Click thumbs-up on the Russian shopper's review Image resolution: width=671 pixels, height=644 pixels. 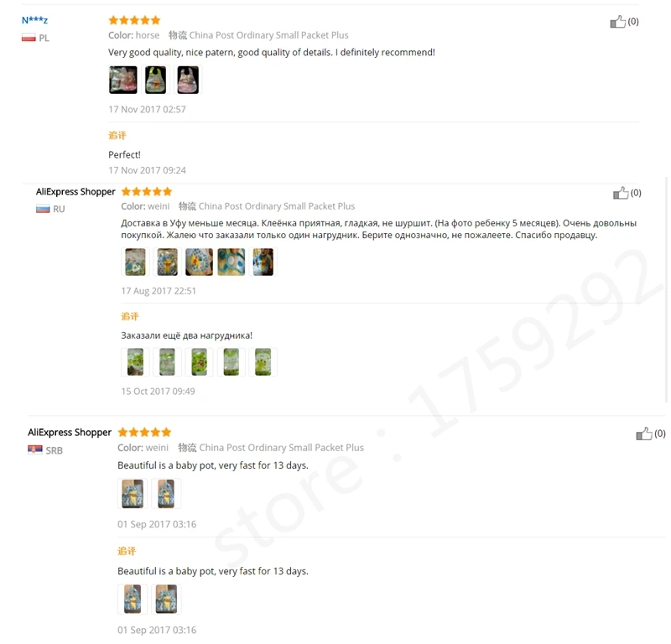click(x=620, y=193)
